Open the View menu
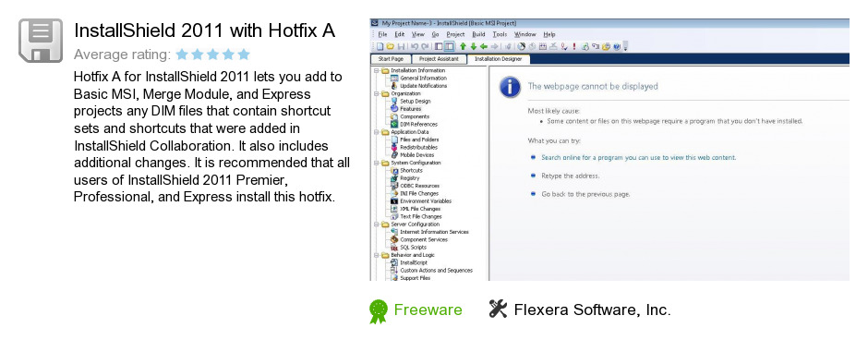Viewport: 868px width, 352px height. (x=418, y=34)
